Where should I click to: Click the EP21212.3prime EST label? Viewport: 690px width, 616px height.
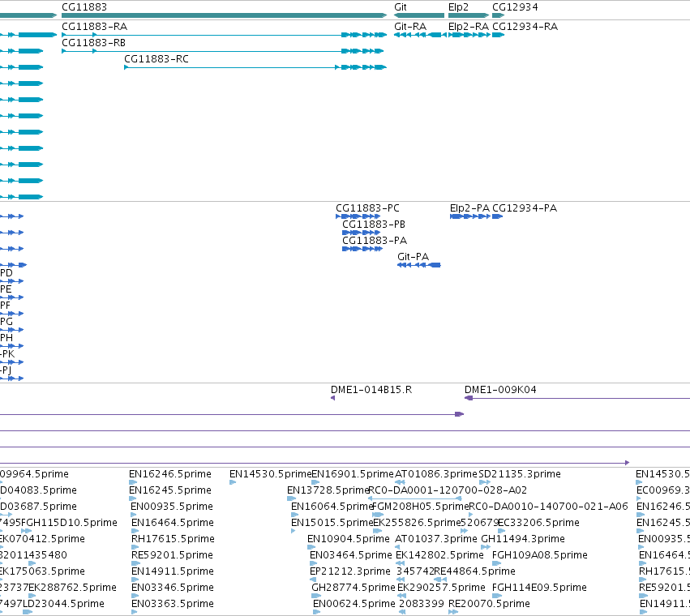point(349,571)
